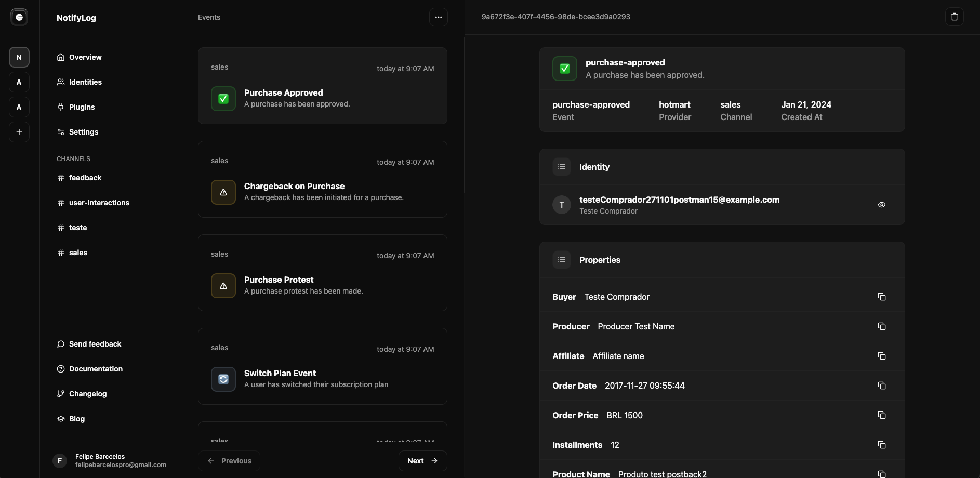This screenshot has height=478, width=980.
Task: Select the user-interactions channel
Action: point(93,203)
